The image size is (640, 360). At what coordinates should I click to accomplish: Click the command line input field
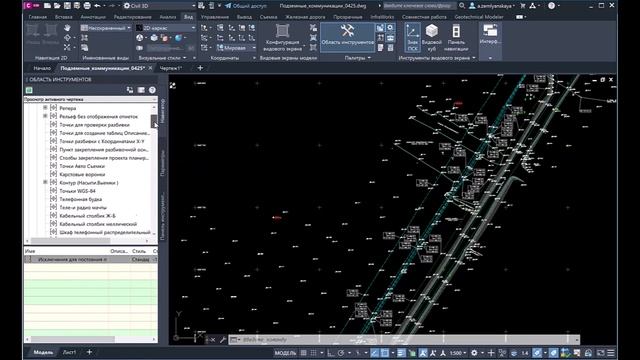(408, 340)
